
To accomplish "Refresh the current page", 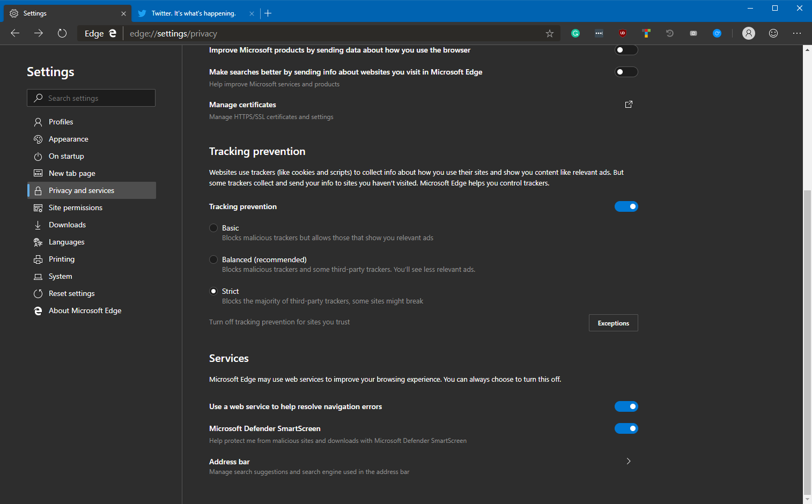I will (x=62, y=33).
